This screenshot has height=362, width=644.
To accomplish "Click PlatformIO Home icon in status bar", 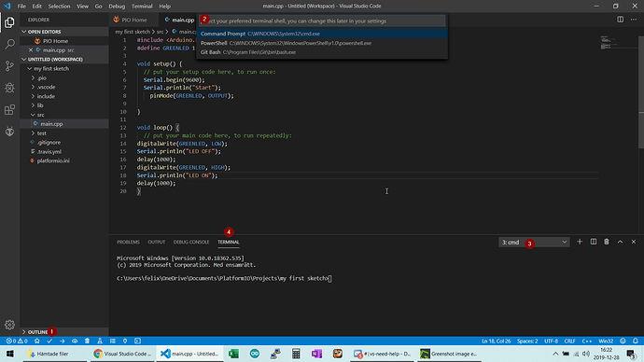I will click(x=37, y=341).
